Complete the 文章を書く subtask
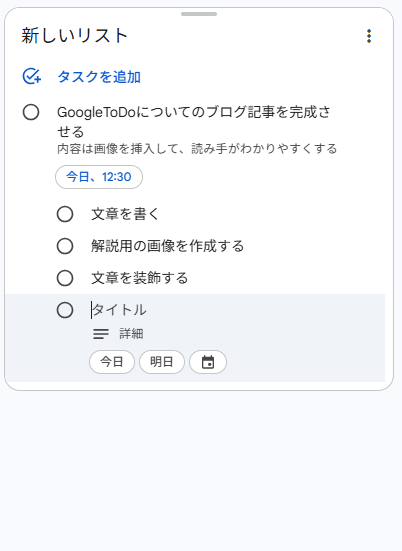This screenshot has width=402, height=551. [65, 214]
